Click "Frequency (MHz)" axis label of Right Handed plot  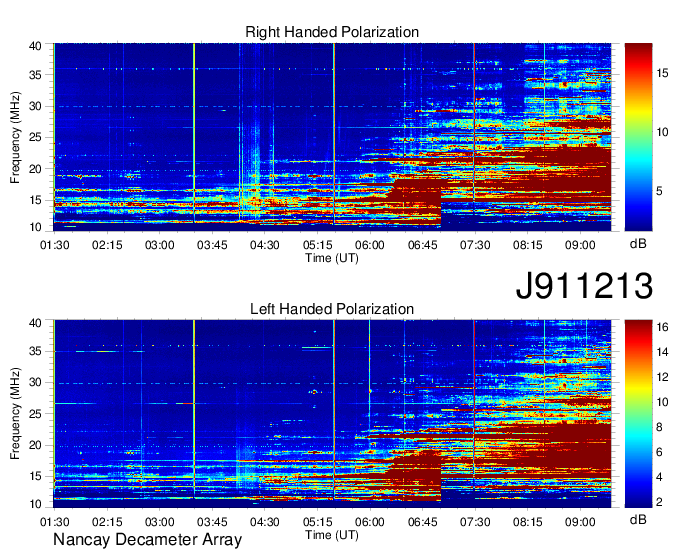[15, 137]
